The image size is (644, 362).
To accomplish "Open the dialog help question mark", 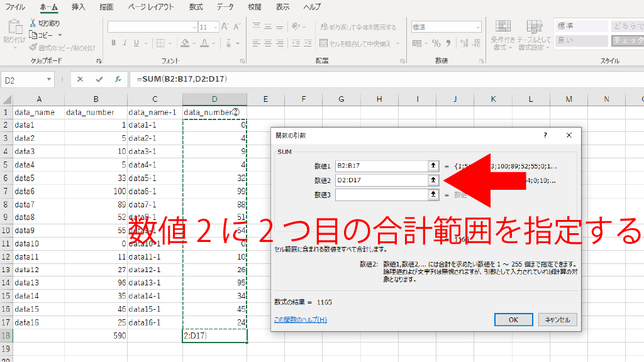I will click(x=545, y=135).
